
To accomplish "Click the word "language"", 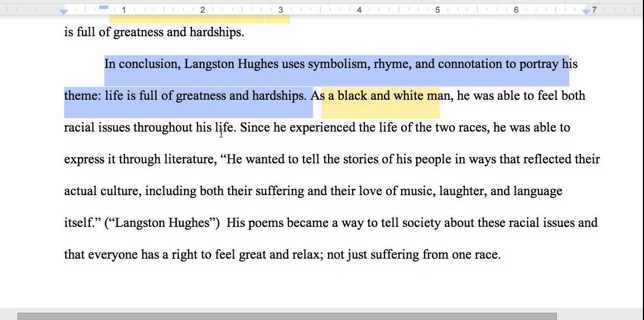I will [x=537, y=191].
